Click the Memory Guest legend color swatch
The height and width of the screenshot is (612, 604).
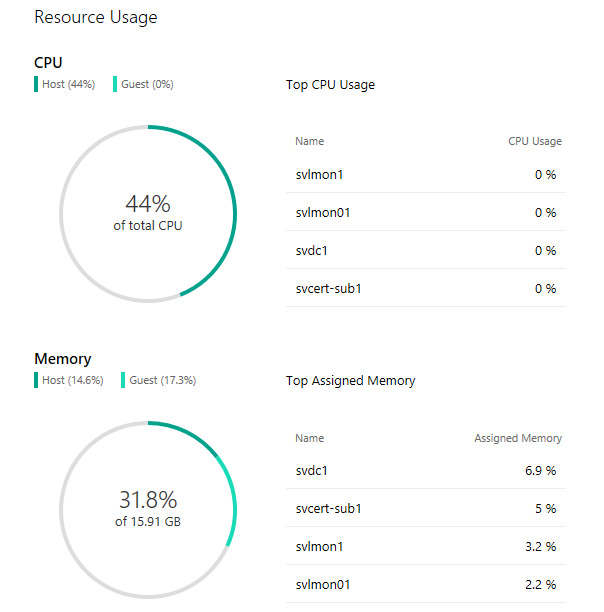(x=123, y=380)
